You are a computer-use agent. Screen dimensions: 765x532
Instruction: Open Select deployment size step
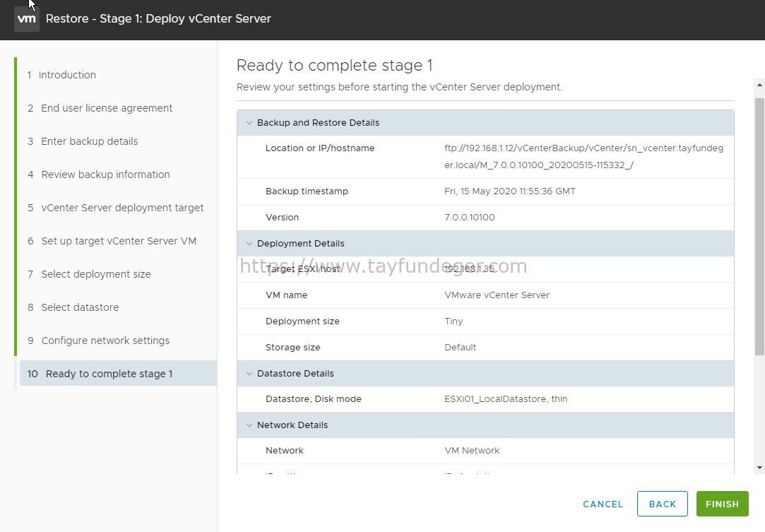click(x=89, y=274)
